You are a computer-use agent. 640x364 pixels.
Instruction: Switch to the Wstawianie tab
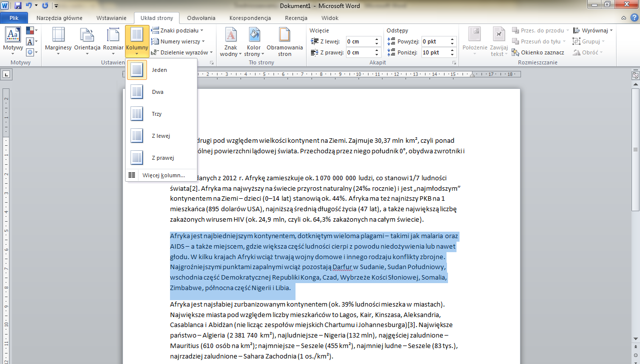coord(111,18)
